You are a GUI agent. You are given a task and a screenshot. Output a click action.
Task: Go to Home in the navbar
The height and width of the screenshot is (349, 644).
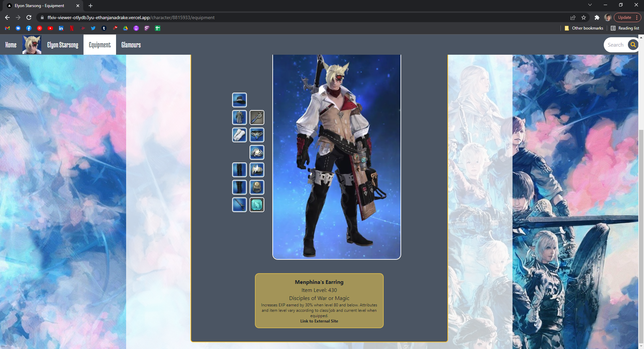(x=11, y=45)
